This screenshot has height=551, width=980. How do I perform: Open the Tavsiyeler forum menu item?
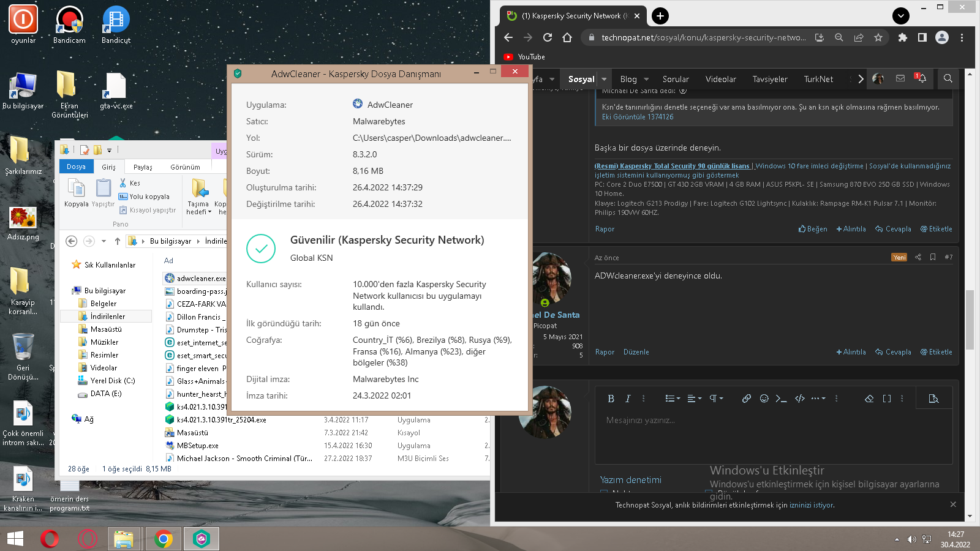769,79
